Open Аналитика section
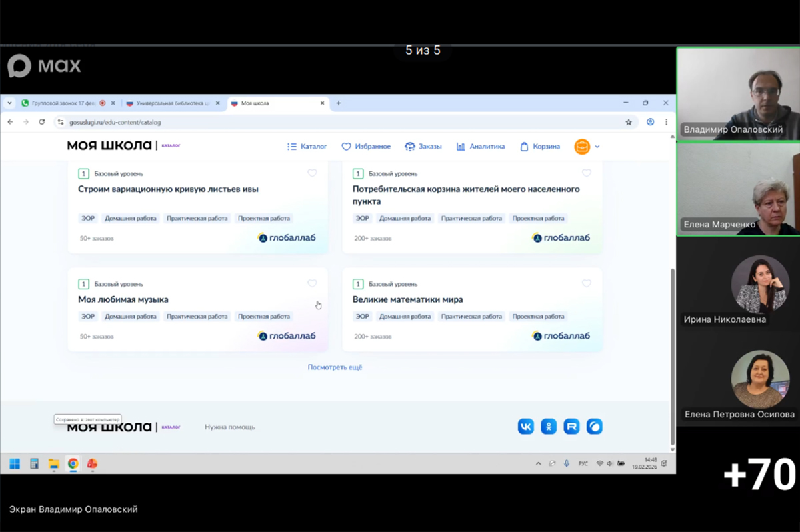 (481, 146)
